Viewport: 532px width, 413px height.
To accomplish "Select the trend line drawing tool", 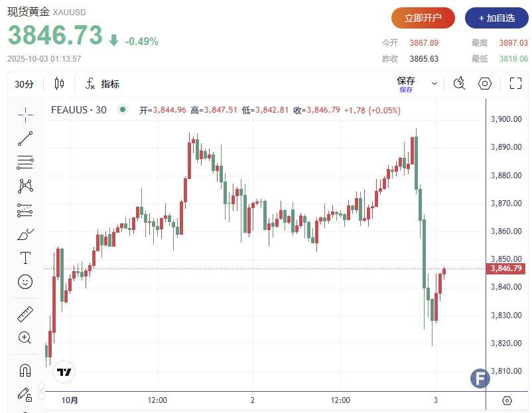I will pyautogui.click(x=25, y=139).
